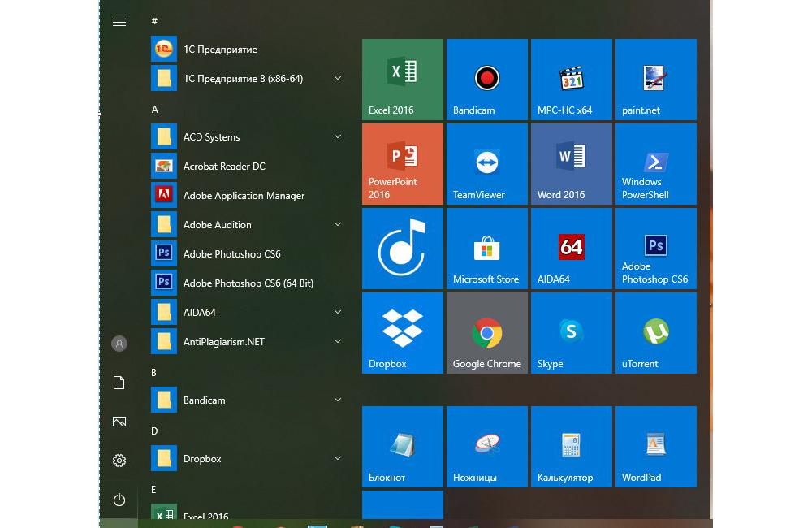Click the letter E section header
The width and height of the screenshot is (812, 528).
153,490
